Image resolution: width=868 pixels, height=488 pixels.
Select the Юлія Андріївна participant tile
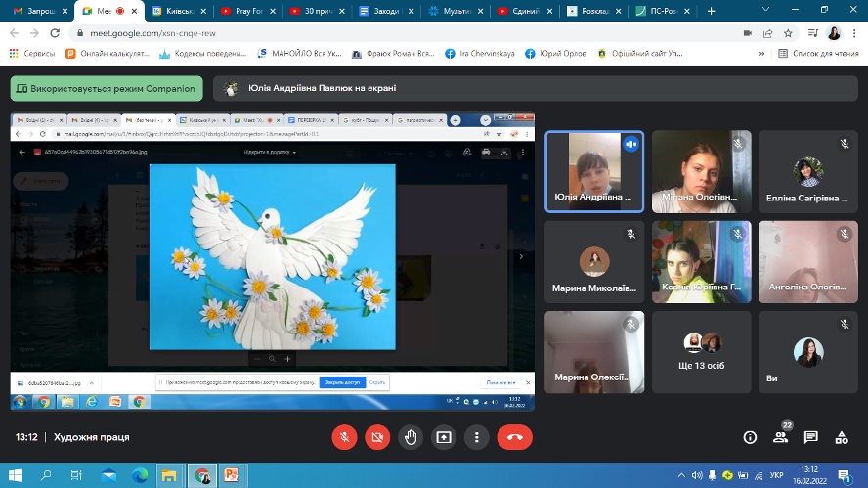click(x=594, y=172)
